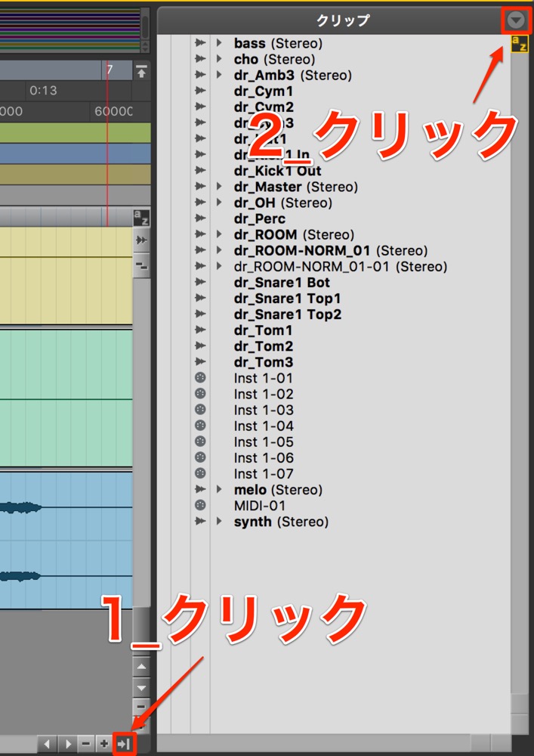Click the audio waveform icon for dr_Snare1 Bot
Image resolution: width=534 pixels, height=756 pixels.
point(200,282)
